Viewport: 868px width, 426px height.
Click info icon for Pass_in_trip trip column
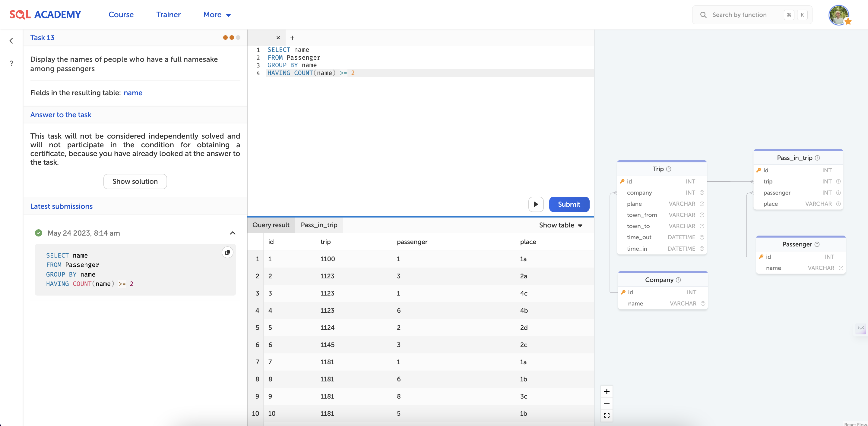click(x=838, y=182)
